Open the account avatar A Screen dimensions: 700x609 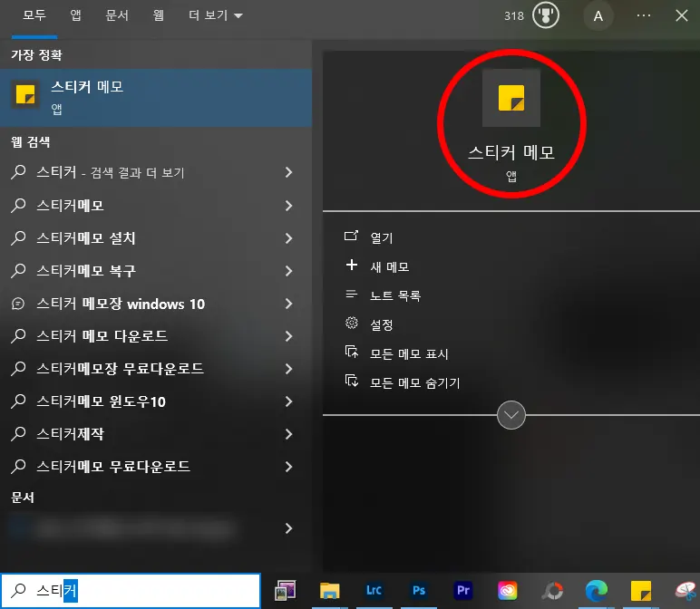(x=598, y=16)
